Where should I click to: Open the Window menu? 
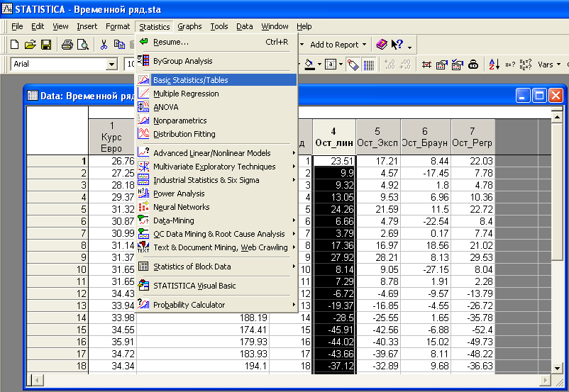tap(275, 26)
